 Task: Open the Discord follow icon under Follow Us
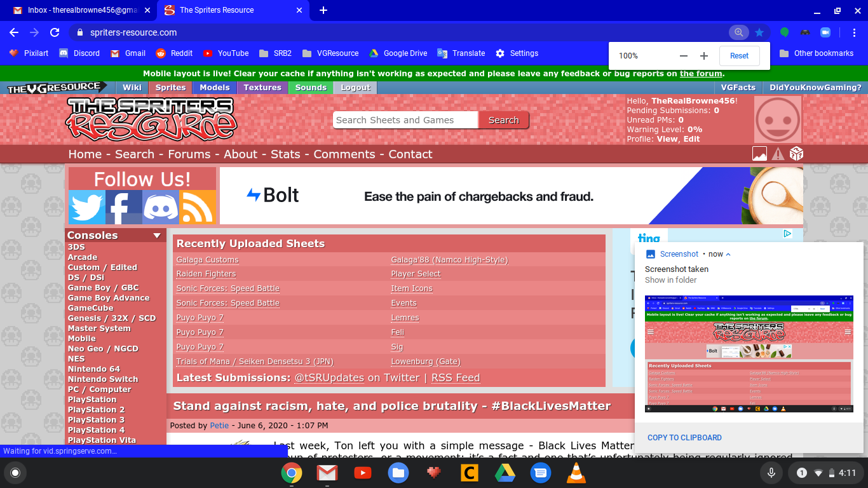[x=161, y=207]
